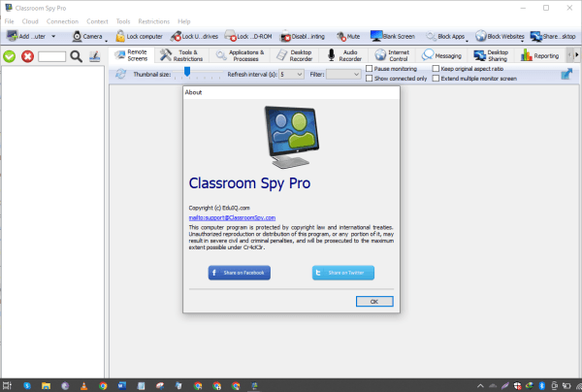Click the Block Websites toolbar icon
This screenshot has width=582, height=392.
481,36
